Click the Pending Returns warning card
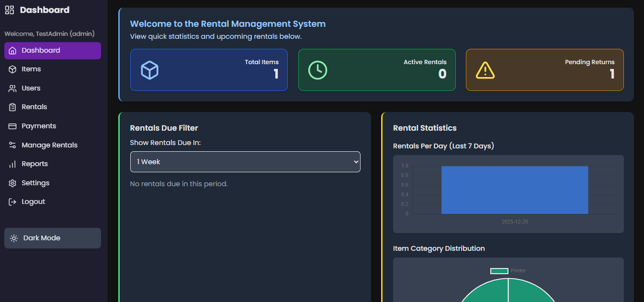Viewport: 644px width, 302px height. 544,70
